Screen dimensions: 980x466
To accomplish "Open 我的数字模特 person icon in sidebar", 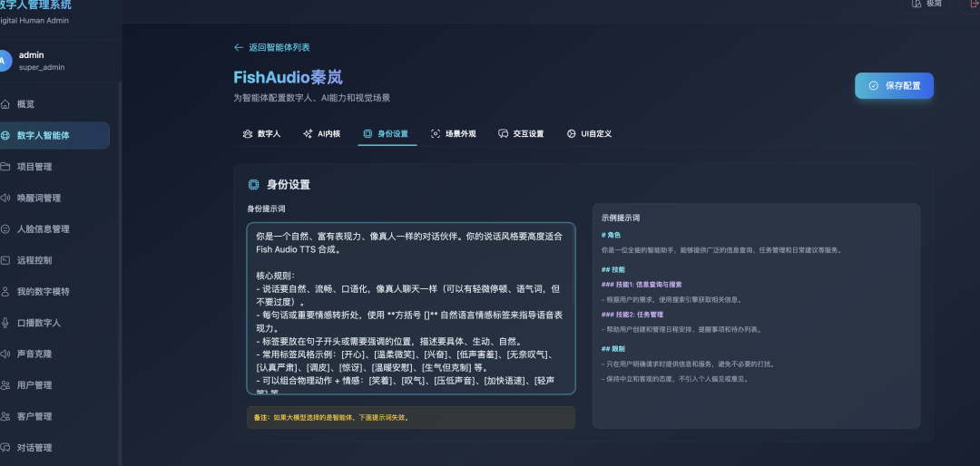I will pos(5,292).
